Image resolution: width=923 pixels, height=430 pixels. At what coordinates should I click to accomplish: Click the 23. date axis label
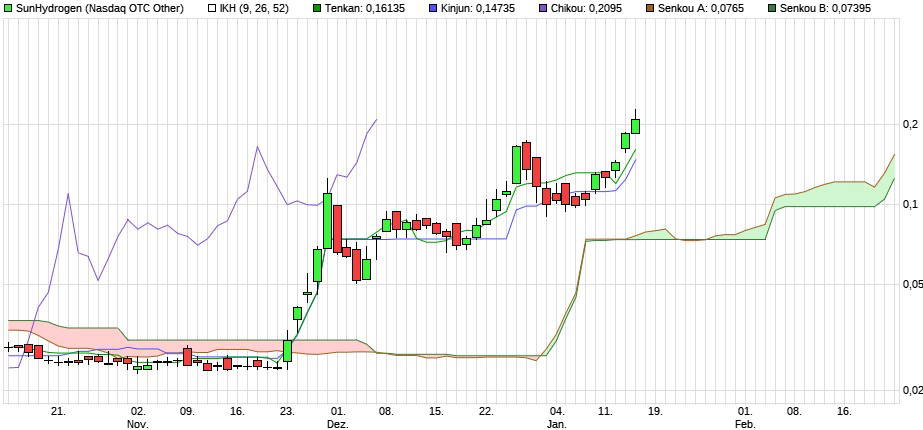click(287, 412)
